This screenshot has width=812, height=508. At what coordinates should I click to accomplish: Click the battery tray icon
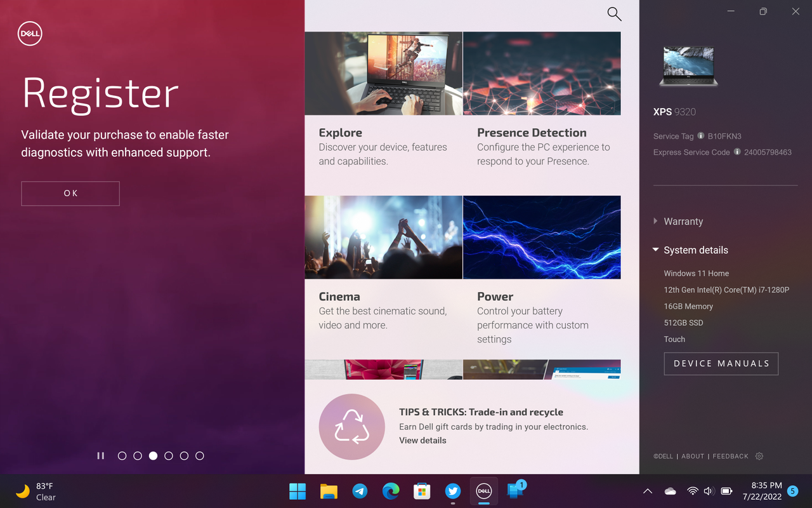(x=727, y=491)
